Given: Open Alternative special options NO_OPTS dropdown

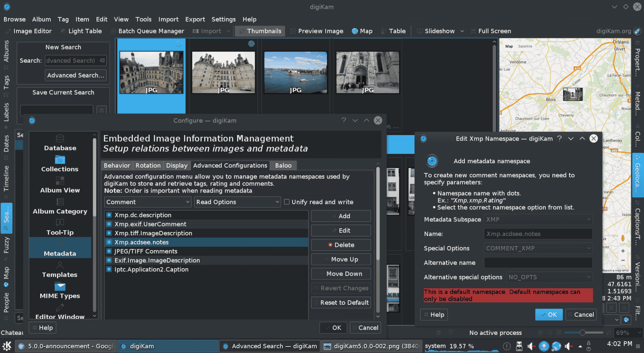Looking at the screenshot, I should tap(549, 277).
